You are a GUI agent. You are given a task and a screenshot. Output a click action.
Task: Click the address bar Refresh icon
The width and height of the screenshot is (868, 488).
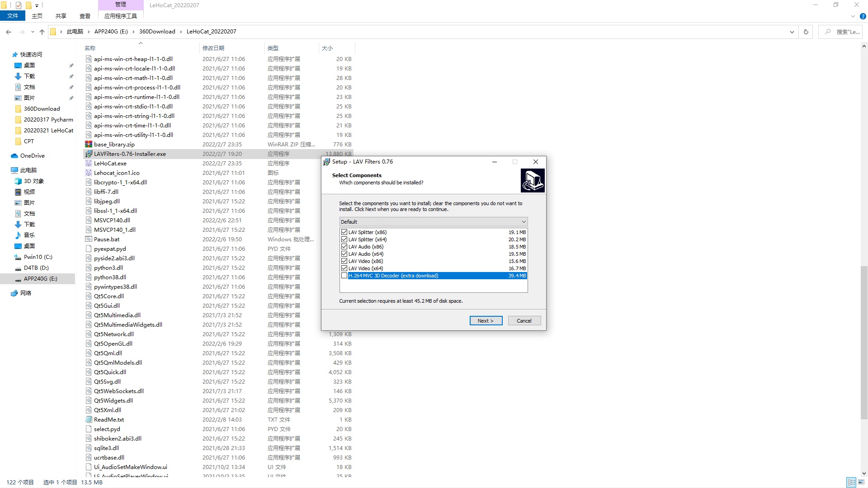click(806, 32)
